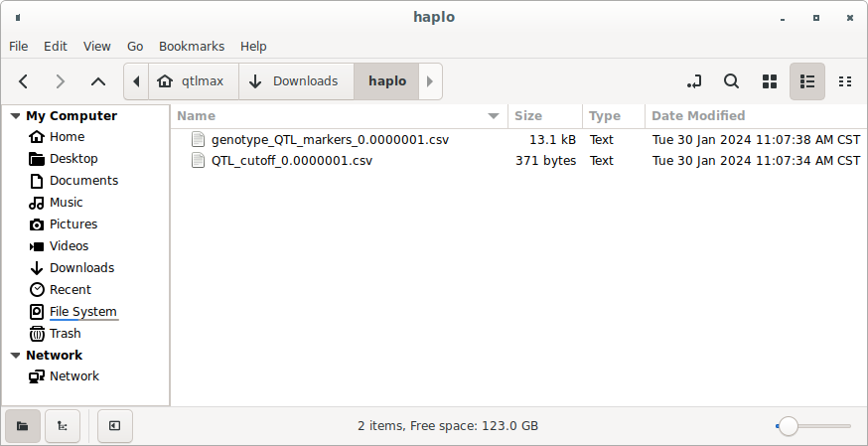Go up to parent folder

click(x=97, y=81)
